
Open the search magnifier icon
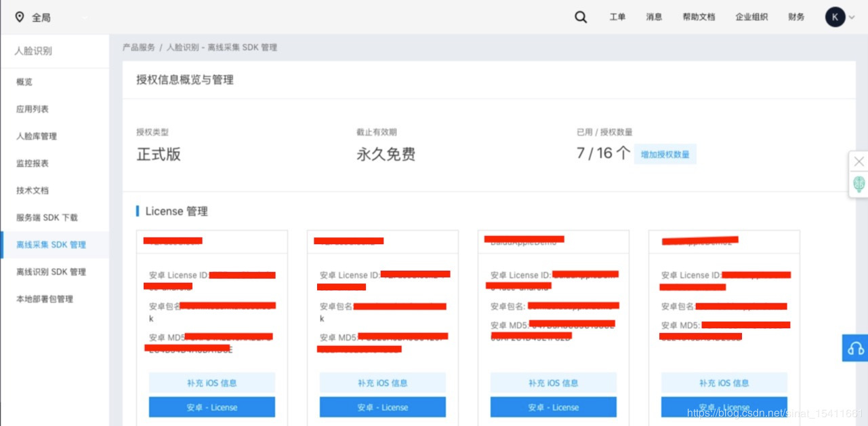pyautogui.click(x=580, y=16)
